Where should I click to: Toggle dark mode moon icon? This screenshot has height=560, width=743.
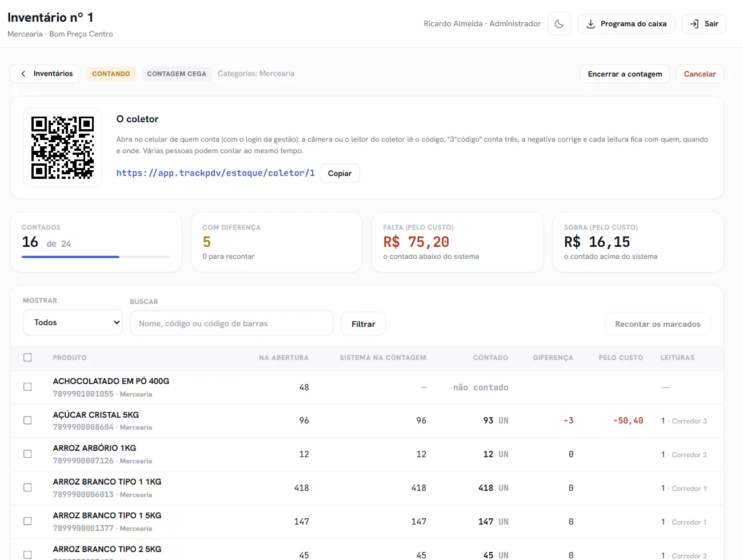(559, 24)
